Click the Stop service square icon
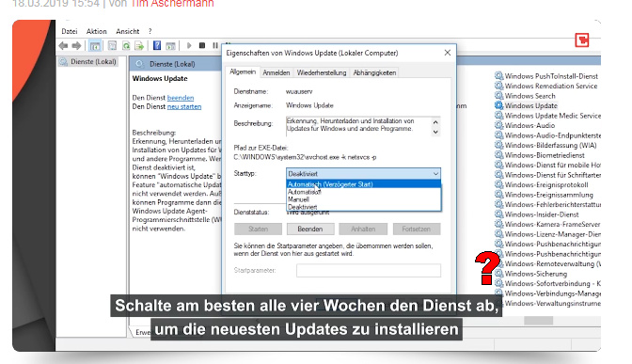Image resolution: width=632 pixels, height=364 pixels. (x=202, y=45)
